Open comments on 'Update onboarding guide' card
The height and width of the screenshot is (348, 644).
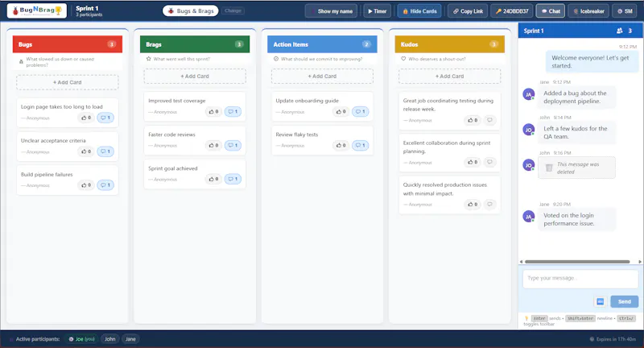click(360, 112)
